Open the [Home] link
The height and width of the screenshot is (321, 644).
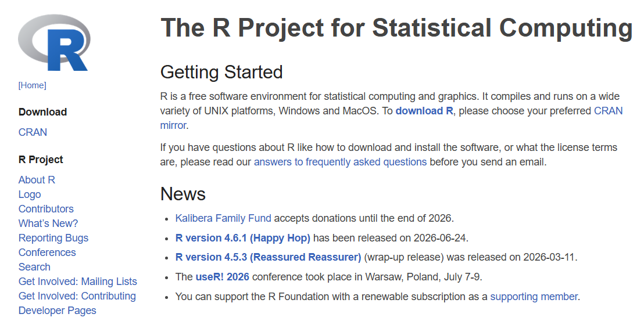(x=33, y=85)
